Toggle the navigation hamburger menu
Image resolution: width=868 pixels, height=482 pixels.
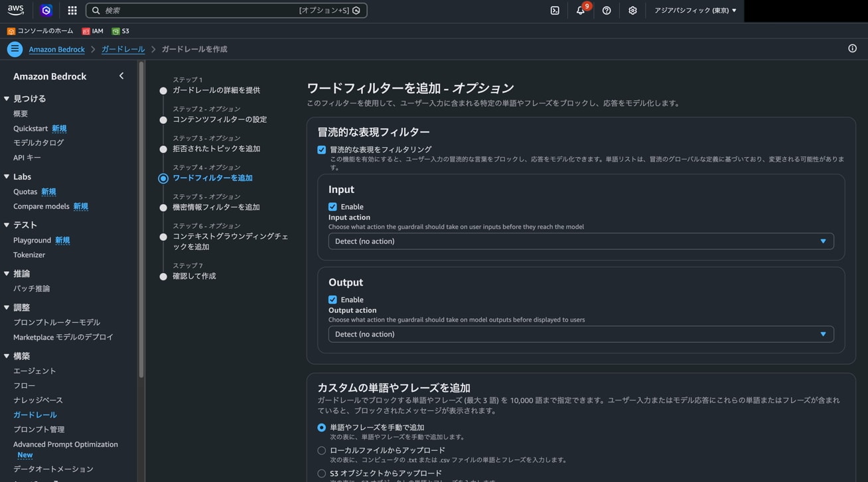click(15, 49)
